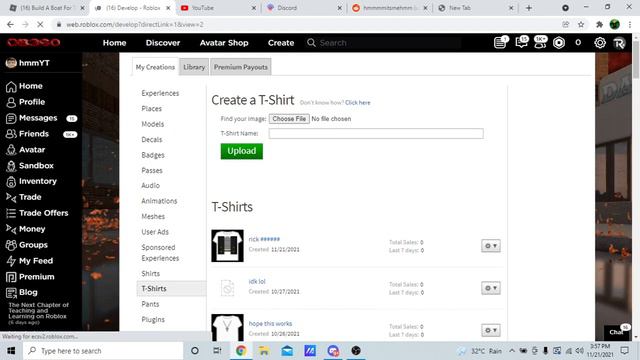
Task: Select Decals in creations list
Action: [152, 140]
